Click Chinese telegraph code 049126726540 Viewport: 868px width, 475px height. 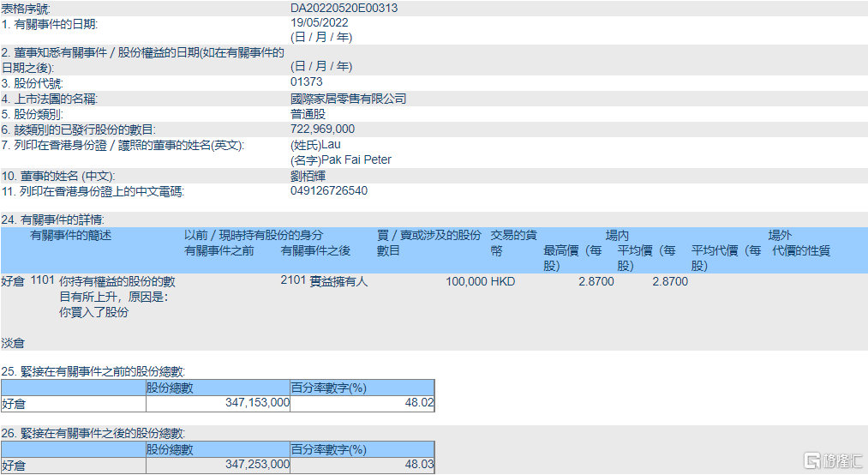329,190
